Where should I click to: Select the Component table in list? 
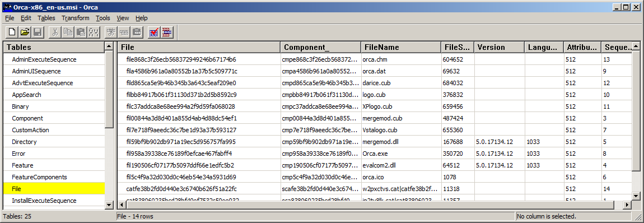point(54,118)
